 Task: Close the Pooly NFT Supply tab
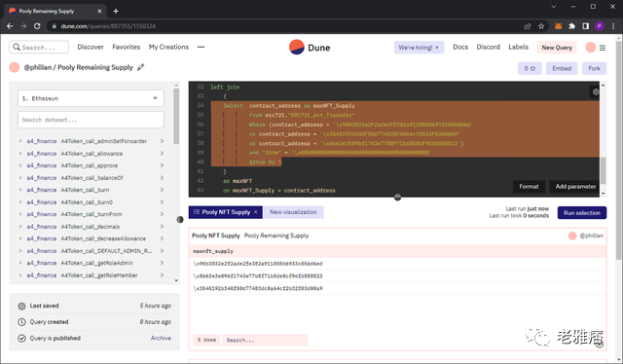256,212
